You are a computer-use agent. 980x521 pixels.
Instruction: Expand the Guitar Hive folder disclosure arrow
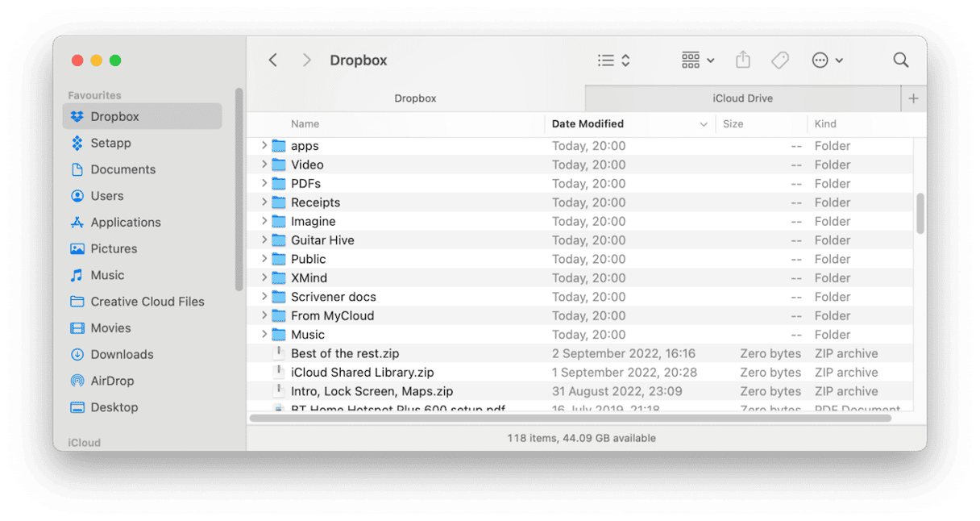[x=264, y=240]
